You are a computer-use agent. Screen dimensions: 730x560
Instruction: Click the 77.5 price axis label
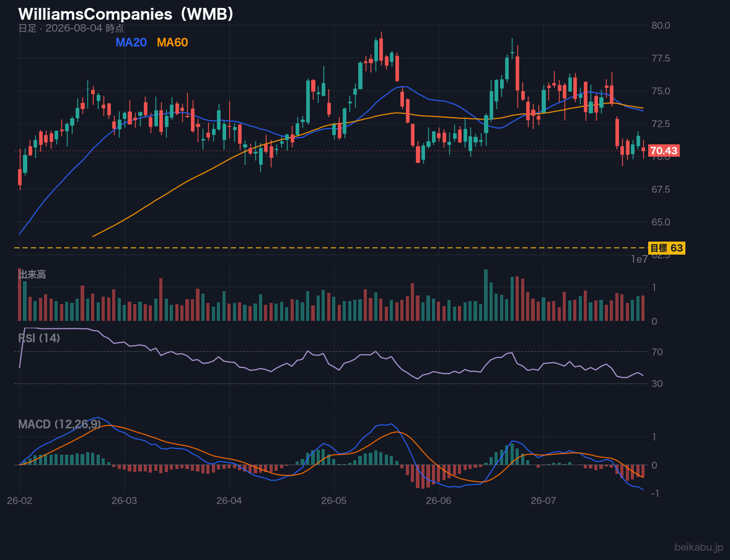pyautogui.click(x=661, y=58)
